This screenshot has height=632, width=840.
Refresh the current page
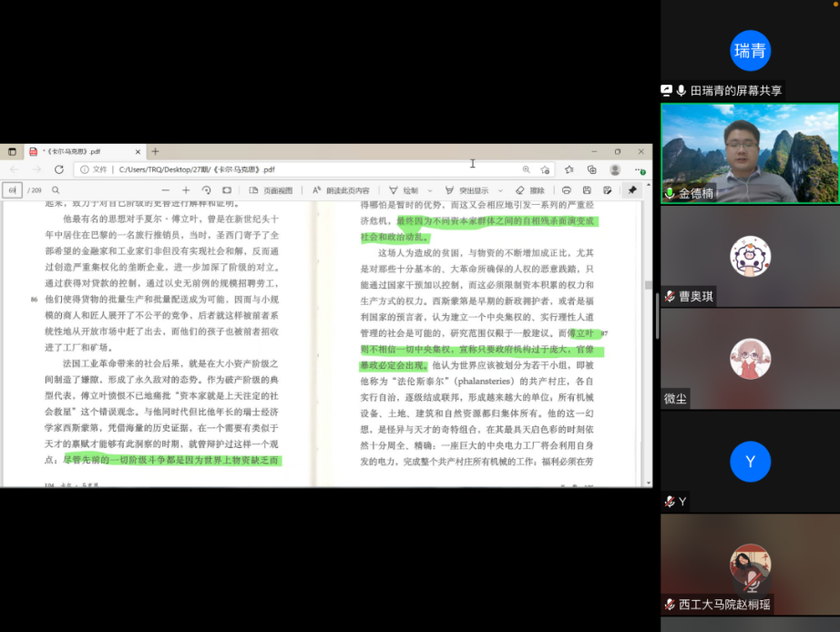coord(59,169)
